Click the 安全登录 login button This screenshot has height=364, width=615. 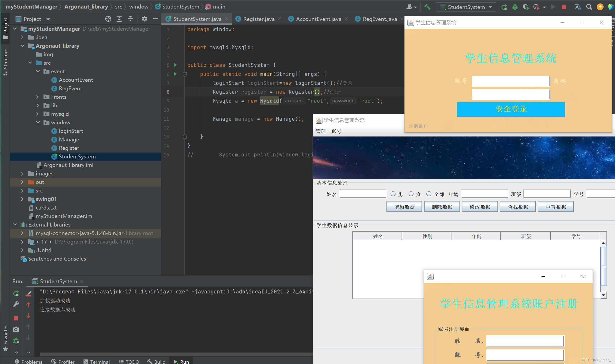511,109
